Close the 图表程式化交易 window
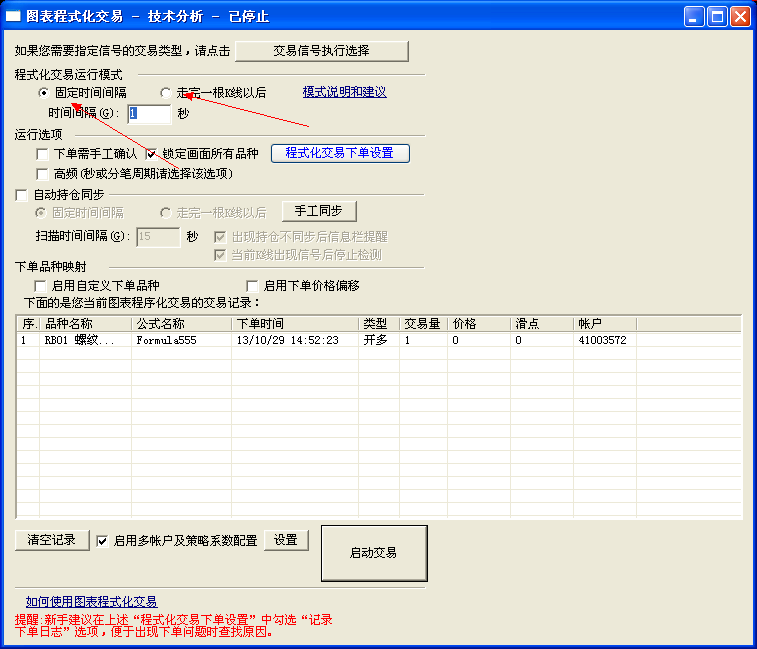The height and width of the screenshot is (649, 757). tap(740, 17)
